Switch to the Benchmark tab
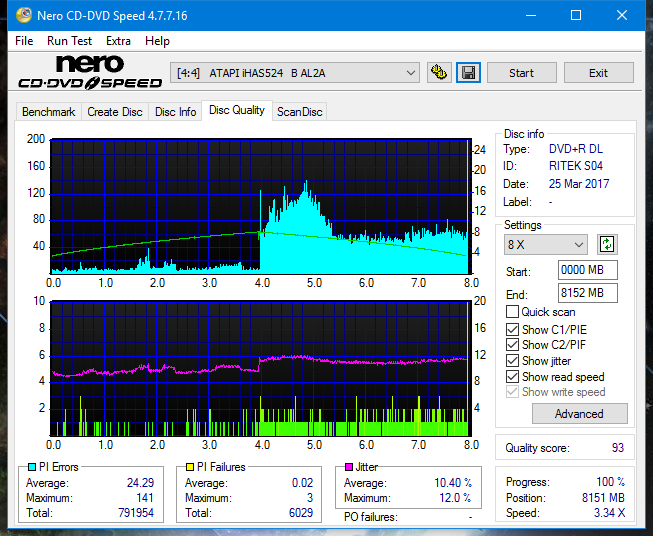 point(48,112)
